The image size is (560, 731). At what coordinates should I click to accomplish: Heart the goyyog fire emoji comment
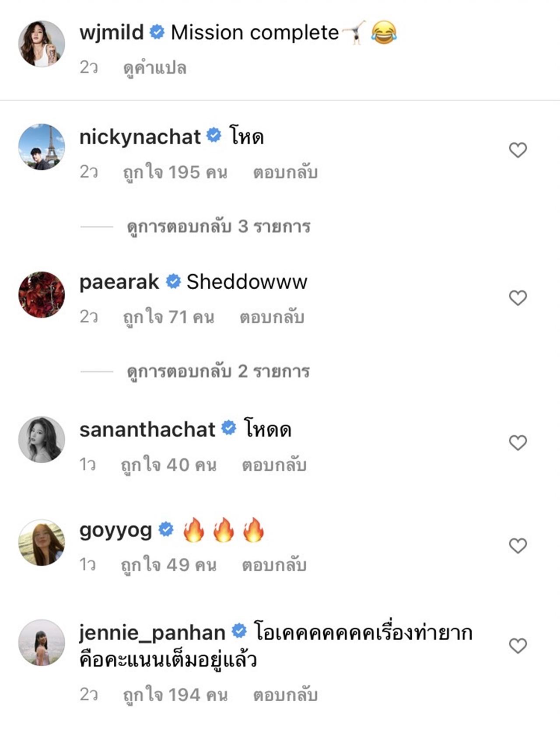518,546
